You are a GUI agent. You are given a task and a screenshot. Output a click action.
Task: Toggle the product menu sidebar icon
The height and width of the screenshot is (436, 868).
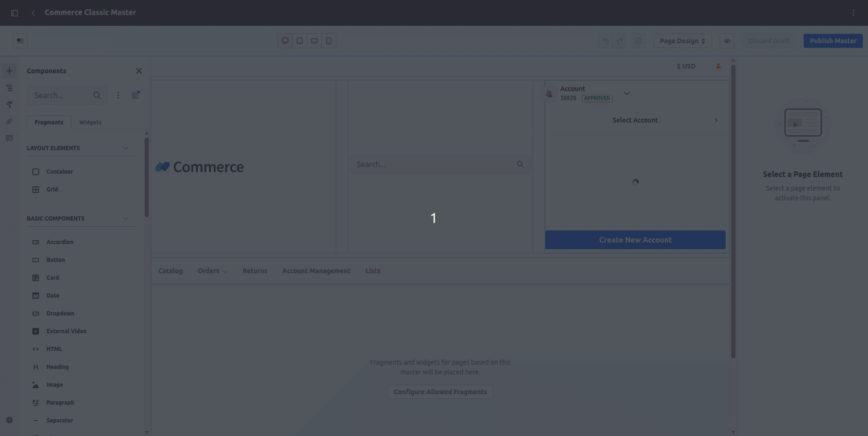click(15, 13)
